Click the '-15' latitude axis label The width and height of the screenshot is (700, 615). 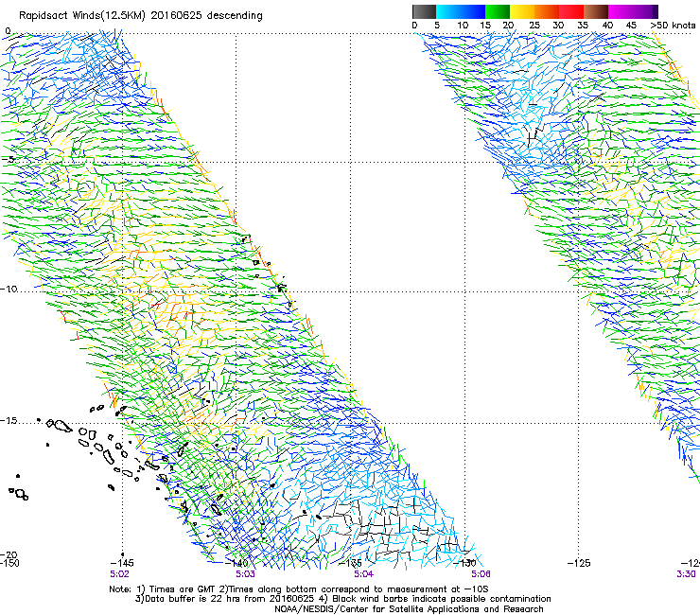pyautogui.click(x=9, y=421)
